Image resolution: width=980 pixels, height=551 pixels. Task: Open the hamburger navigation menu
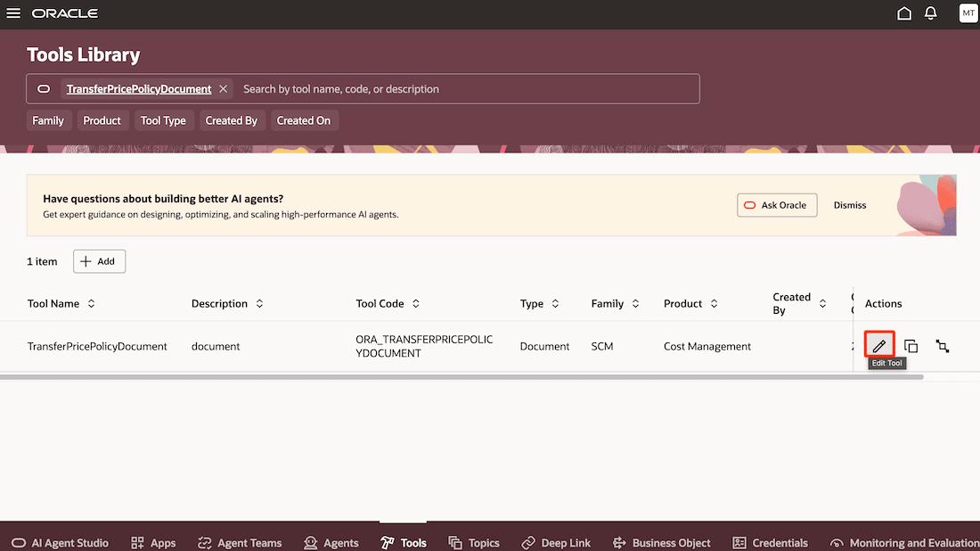point(13,13)
